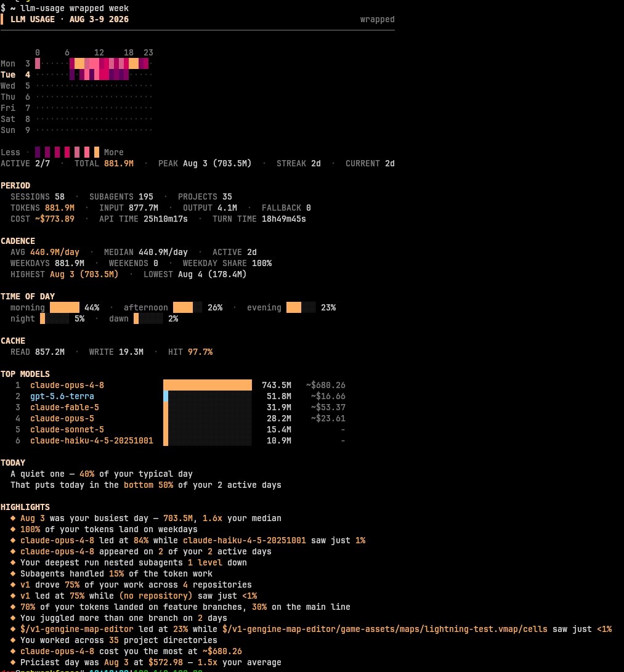Select the 'Thu 6' heatmap row label
The height and width of the screenshot is (672, 624).
coord(15,97)
